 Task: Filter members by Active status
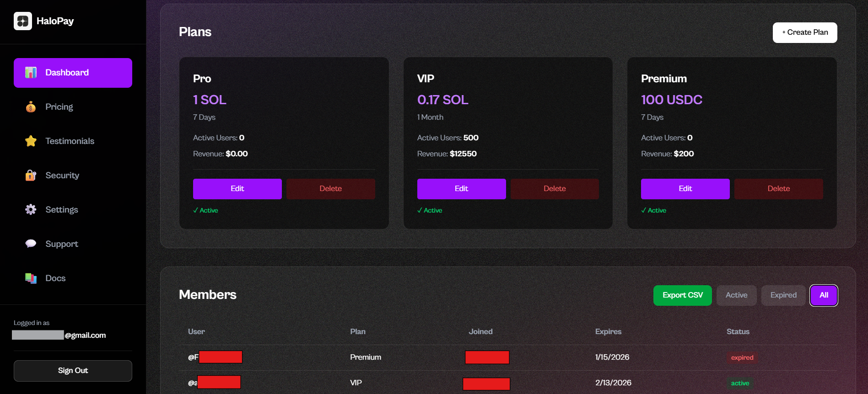coord(736,295)
